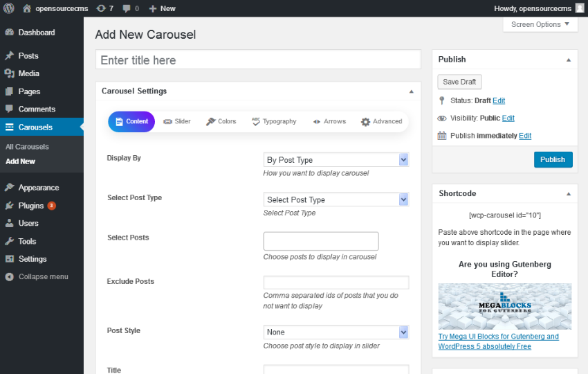588x374 pixels.
Task: Click the Comments icon in sidebar
Action: [x=10, y=109]
